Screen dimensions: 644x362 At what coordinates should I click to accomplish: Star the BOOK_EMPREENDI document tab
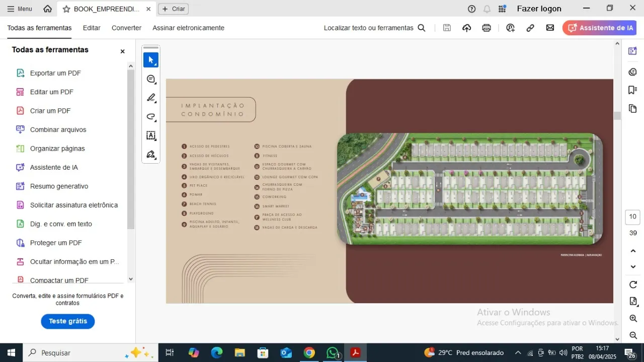(66, 9)
